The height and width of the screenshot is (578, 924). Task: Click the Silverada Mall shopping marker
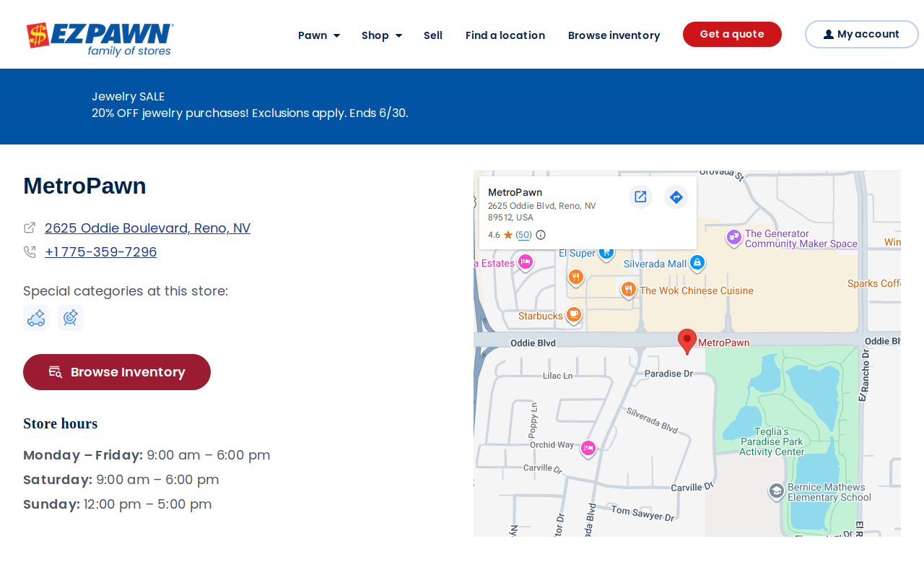click(697, 264)
